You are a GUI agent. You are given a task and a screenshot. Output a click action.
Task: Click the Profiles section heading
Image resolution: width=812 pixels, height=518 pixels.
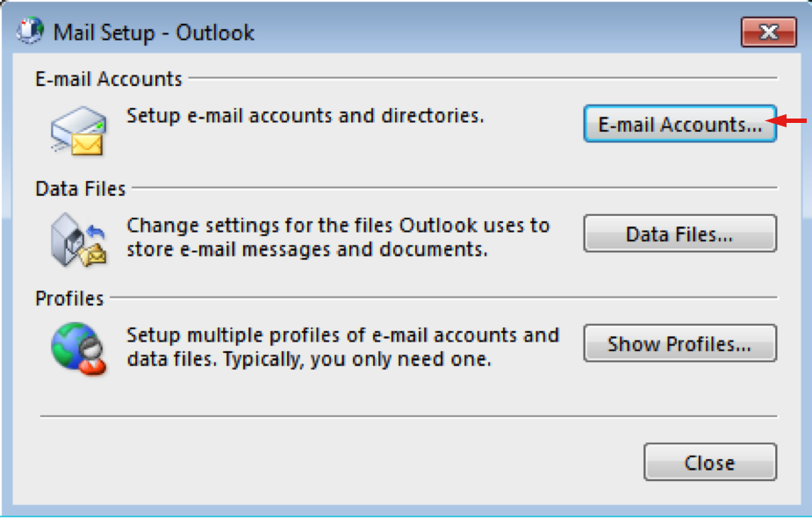point(69,299)
